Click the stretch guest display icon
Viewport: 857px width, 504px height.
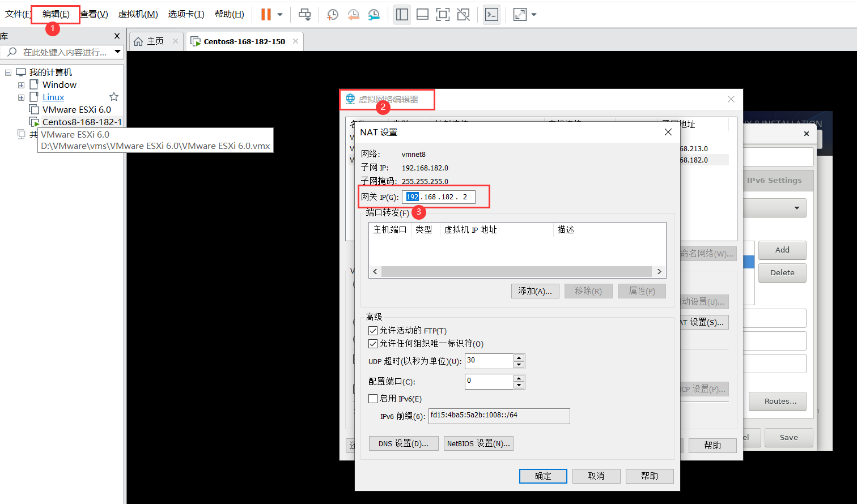[x=520, y=15]
